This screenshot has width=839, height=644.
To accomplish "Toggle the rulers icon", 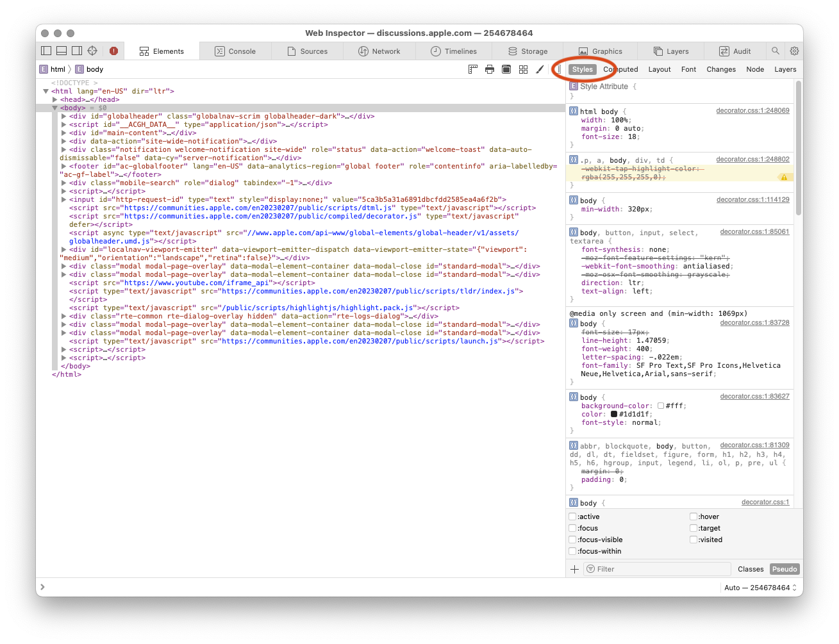I will [x=473, y=69].
